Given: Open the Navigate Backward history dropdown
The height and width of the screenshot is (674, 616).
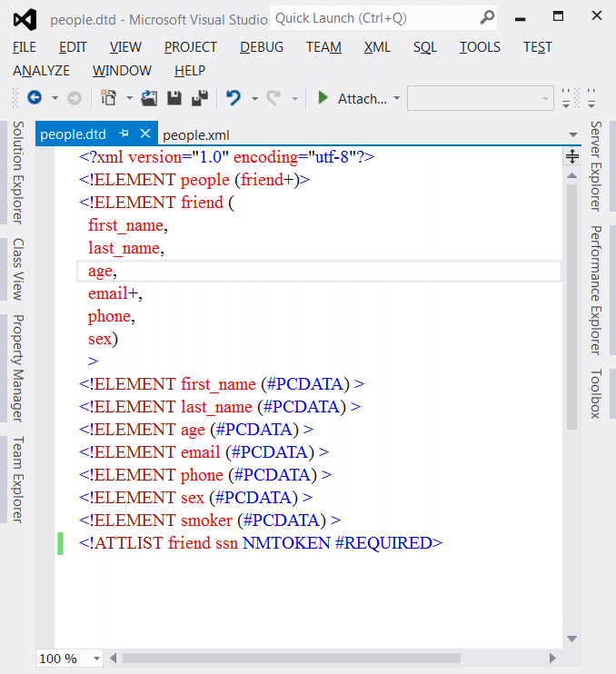Looking at the screenshot, I should tap(55, 98).
